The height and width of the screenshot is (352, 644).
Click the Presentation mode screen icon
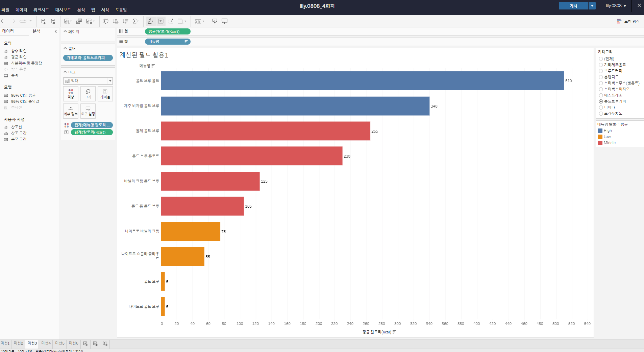(x=224, y=21)
